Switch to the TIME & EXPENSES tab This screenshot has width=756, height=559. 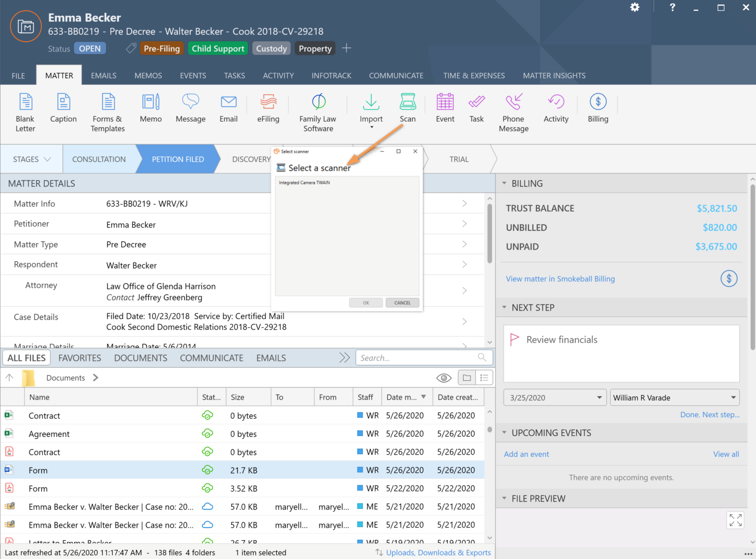[474, 75]
